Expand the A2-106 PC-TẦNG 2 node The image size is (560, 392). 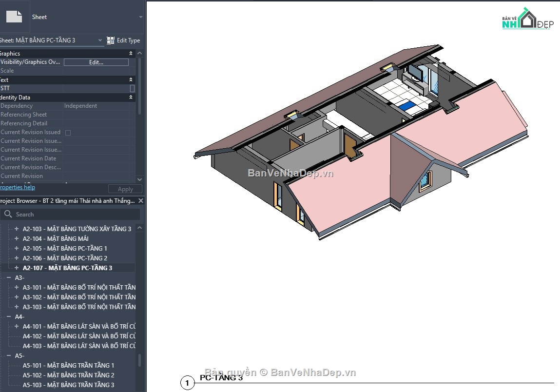[17, 258]
